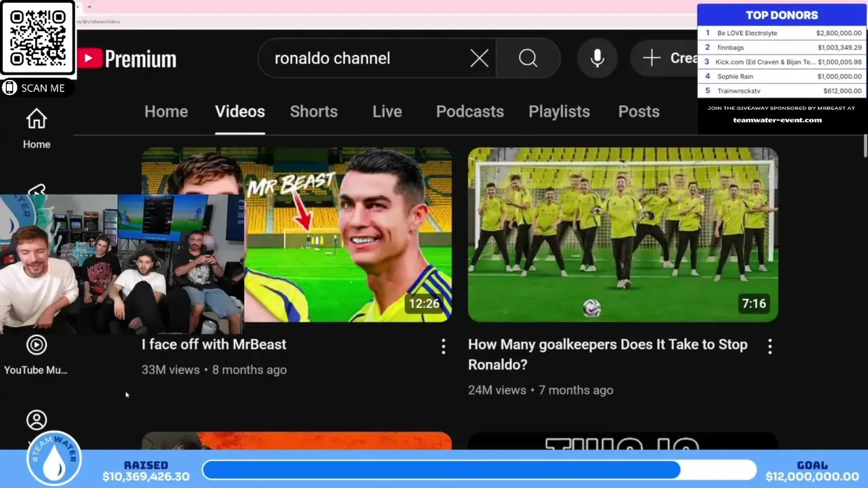Viewport: 868px width, 488px height.
Task: Clear the search box with the X icon
Action: pyautogui.click(x=479, y=58)
